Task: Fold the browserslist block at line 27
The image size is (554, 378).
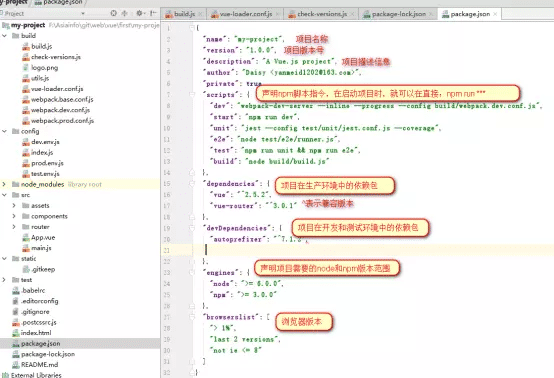Action: click(x=192, y=317)
